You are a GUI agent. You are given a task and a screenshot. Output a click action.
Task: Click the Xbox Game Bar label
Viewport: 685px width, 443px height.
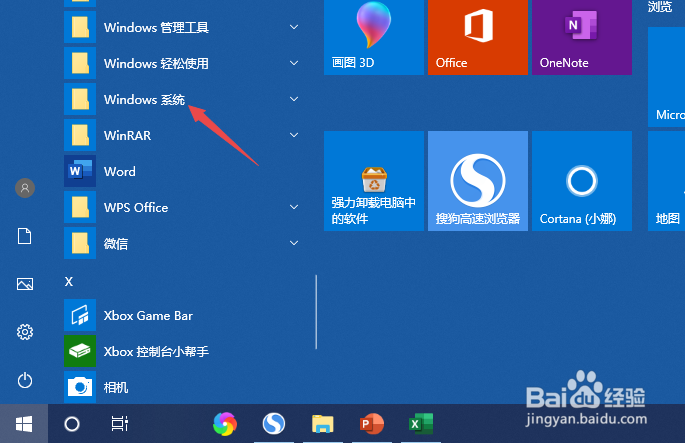148,315
